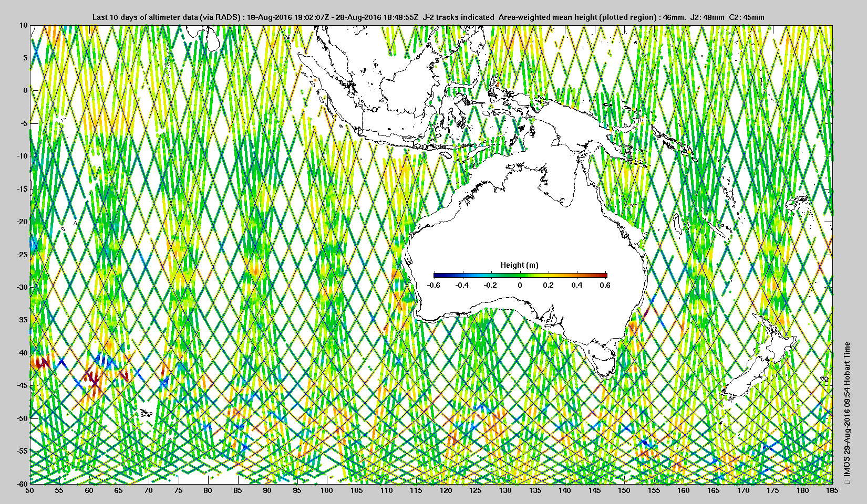The height and width of the screenshot is (504, 867).
Task: Click the positive 0.2 colorbar label
Action: click(x=548, y=285)
